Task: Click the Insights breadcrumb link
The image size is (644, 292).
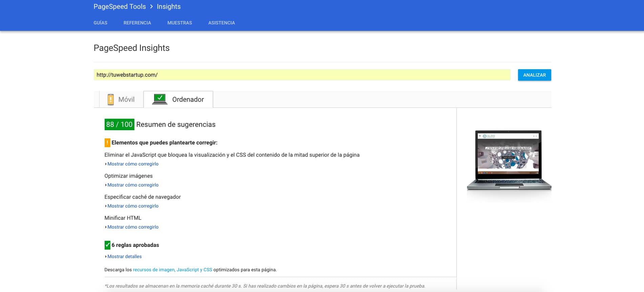Action: point(169,6)
